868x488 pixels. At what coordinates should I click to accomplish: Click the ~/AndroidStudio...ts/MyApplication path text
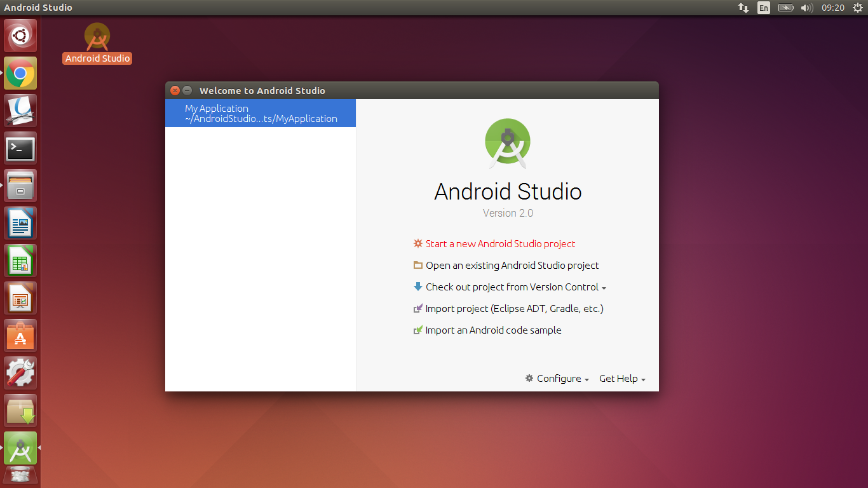coord(261,118)
